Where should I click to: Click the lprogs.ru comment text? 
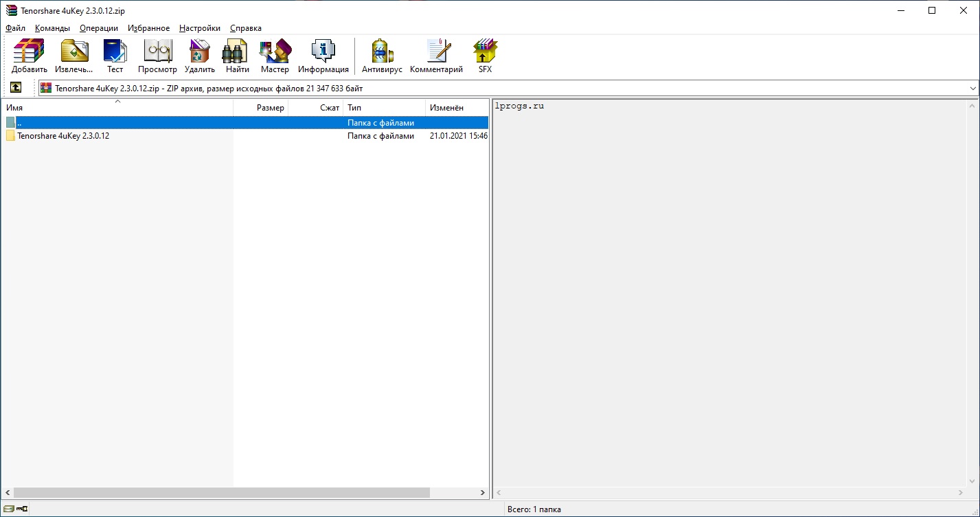click(519, 106)
